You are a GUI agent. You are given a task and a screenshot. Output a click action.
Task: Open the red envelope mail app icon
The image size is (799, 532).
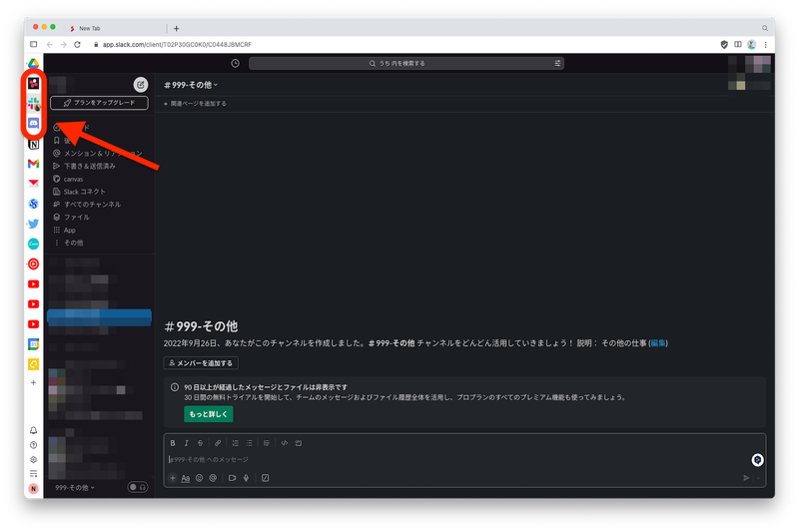[33, 184]
